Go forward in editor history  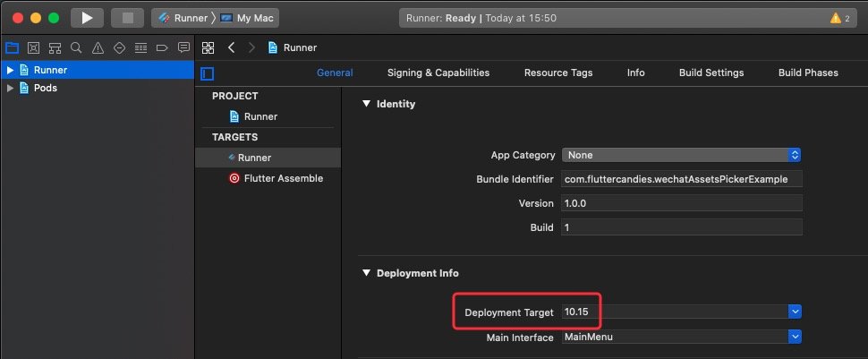(x=251, y=47)
